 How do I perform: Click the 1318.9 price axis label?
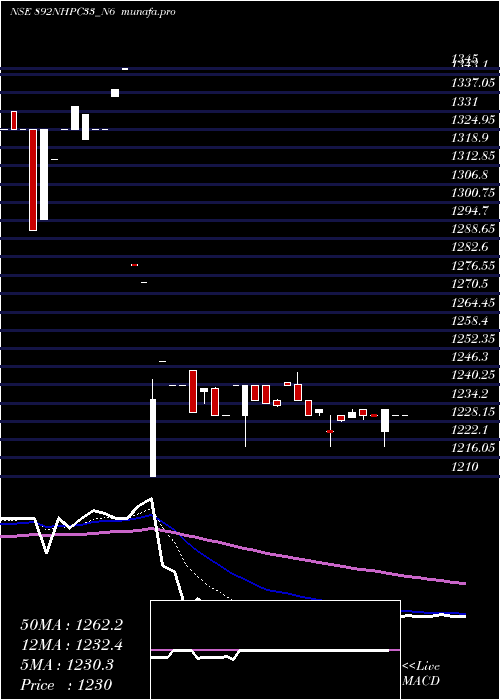point(469,138)
